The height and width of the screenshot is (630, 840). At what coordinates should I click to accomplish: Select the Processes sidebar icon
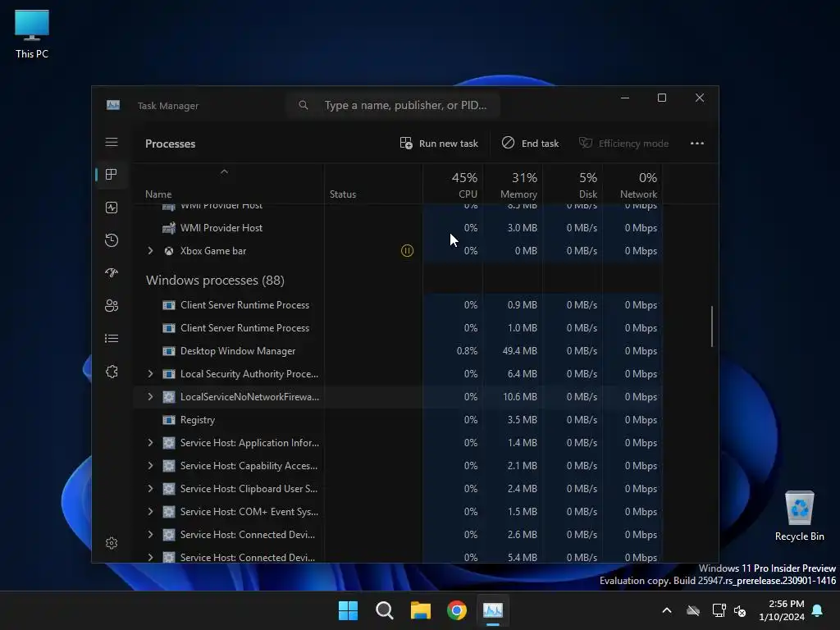pos(112,175)
